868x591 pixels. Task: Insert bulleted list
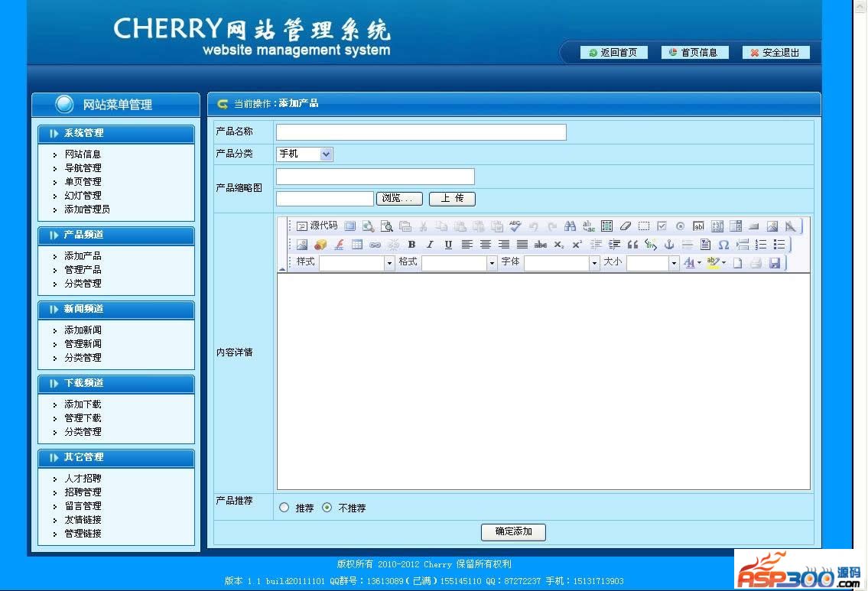(779, 244)
